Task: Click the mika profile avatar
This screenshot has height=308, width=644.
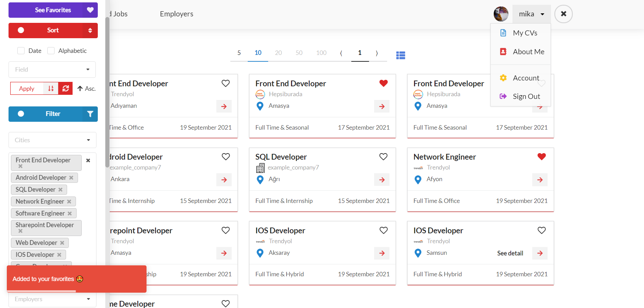Action: [501, 14]
